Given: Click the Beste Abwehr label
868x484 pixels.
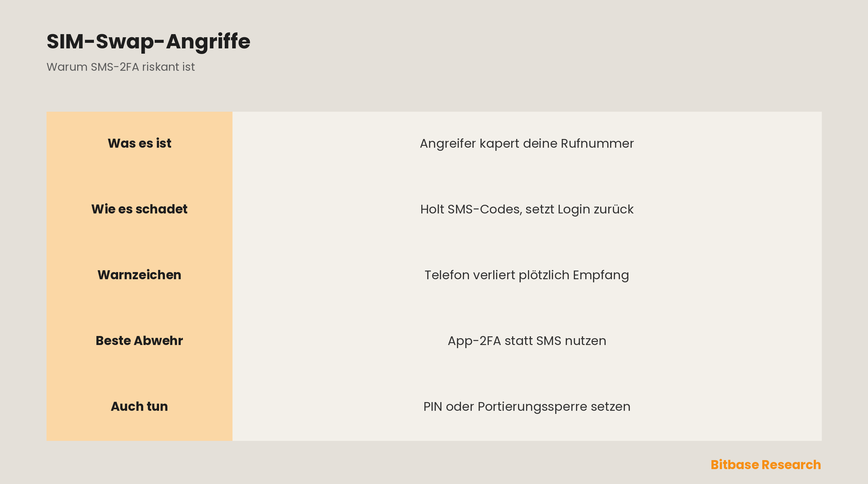Looking at the screenshot, I should (x=139, y=341).
